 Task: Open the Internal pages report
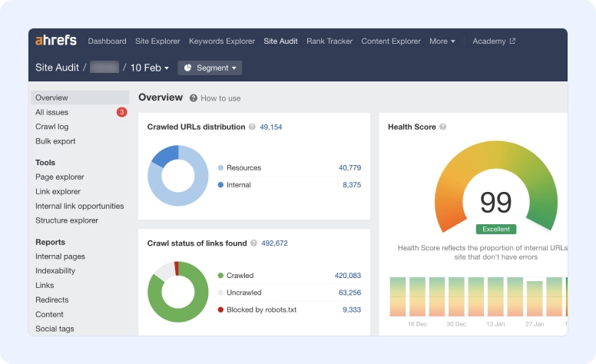coord(60,256)
